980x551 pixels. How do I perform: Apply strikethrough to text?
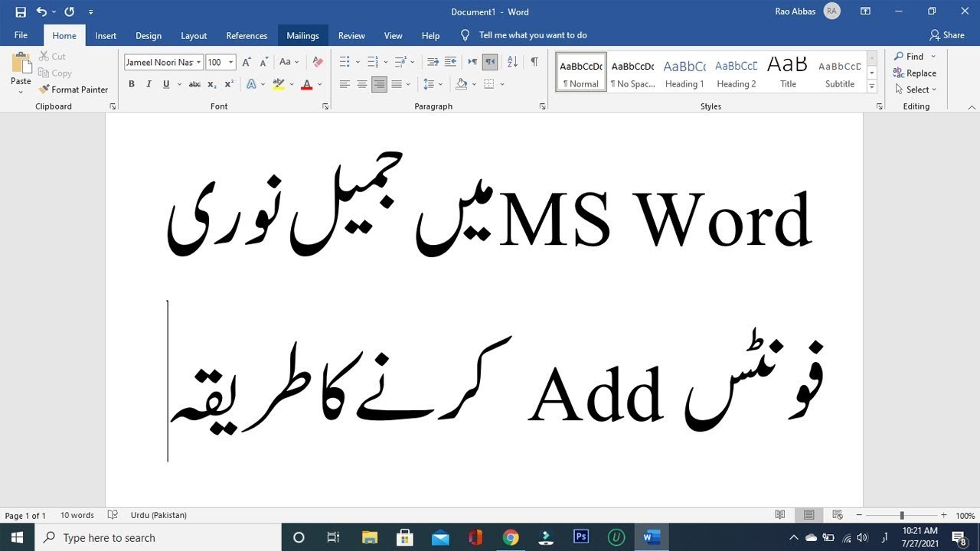[194, 84]
